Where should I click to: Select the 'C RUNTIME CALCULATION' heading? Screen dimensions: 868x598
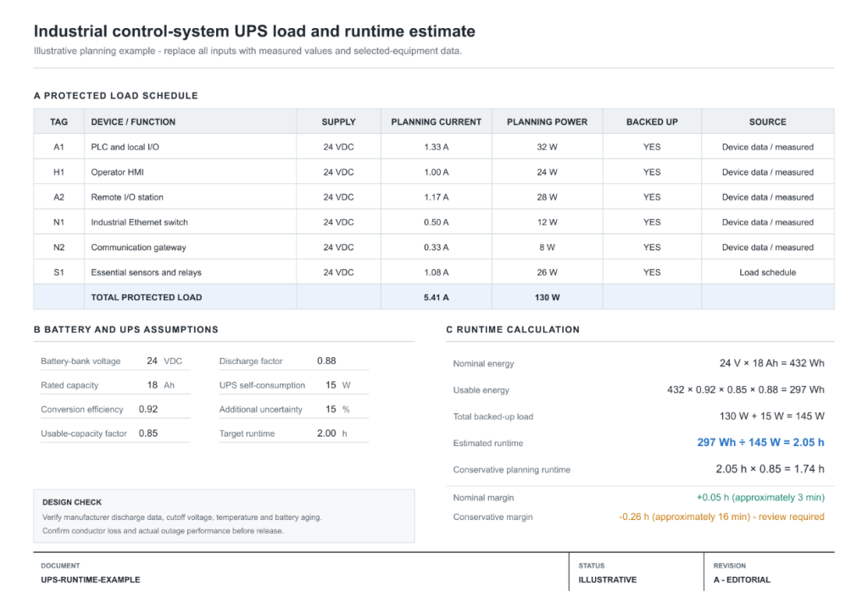coord(513,329)
